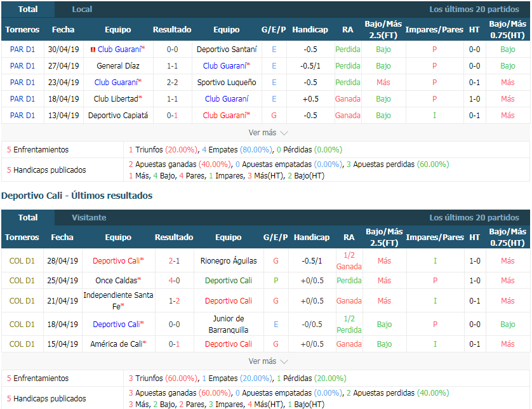Click the 2-2 result of the Sportivo Luqueño match
The height and width of the screenshot is (409, 532).
(172, 83)
